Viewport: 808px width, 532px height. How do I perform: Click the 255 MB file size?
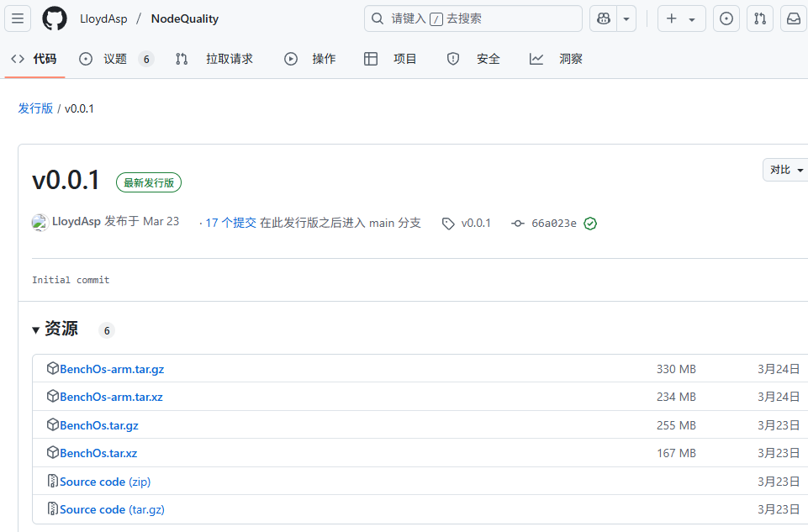(x=676, y=425)
